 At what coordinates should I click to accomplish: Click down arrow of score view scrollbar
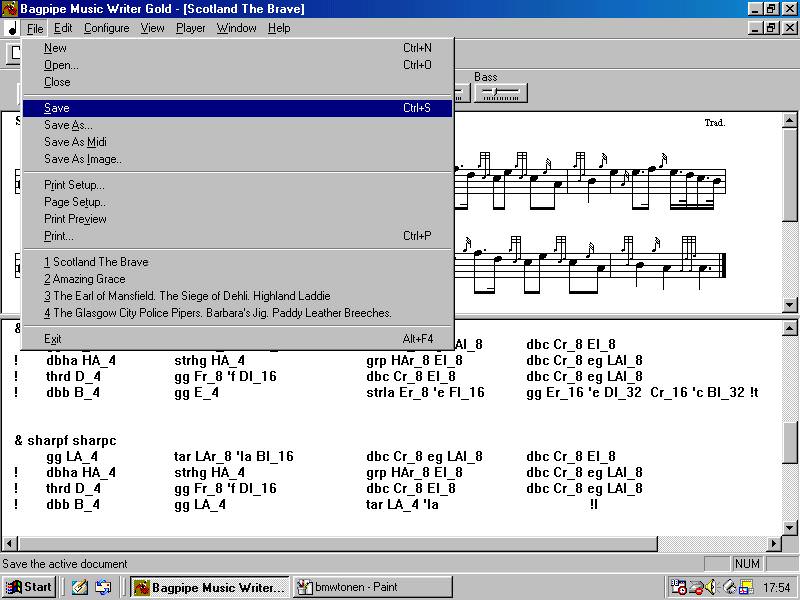(x=789, y=305)
